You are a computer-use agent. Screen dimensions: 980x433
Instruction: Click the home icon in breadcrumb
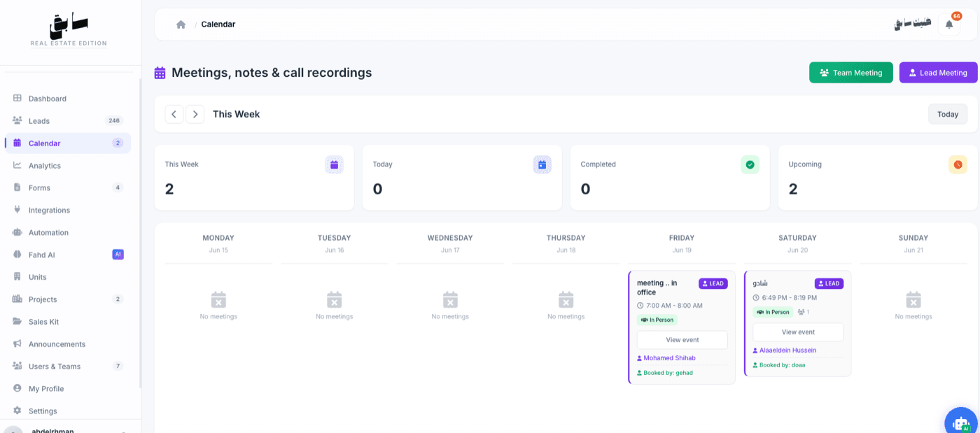[x=181, y=24]
